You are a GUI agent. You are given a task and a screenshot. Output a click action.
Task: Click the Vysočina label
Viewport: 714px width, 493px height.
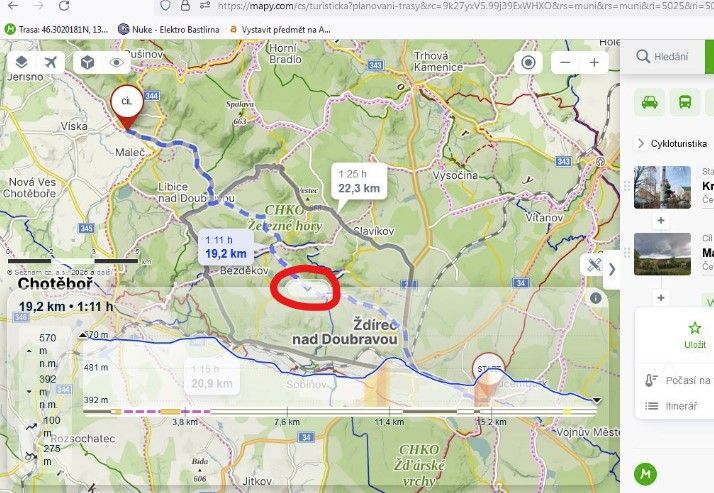[455, 176]
